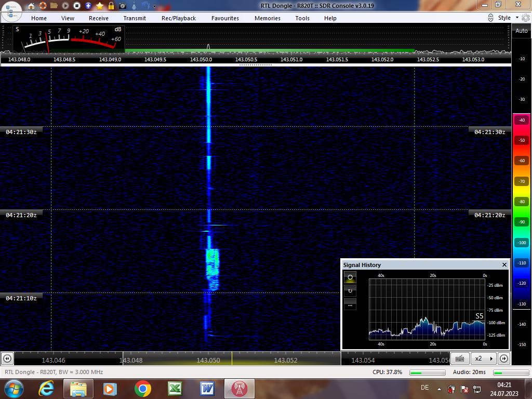Open Google Chrome from taskbar
532x399 pixels.
click(142, 389)
